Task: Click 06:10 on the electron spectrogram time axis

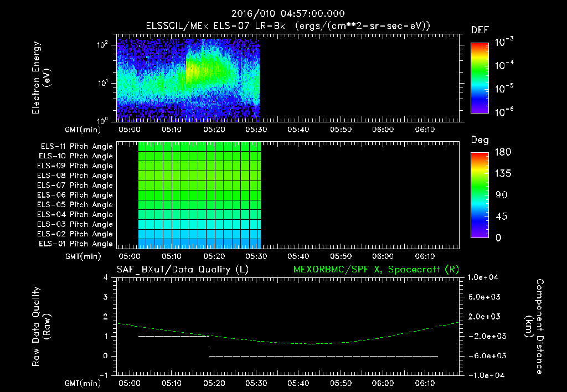Action: [425, 130]
